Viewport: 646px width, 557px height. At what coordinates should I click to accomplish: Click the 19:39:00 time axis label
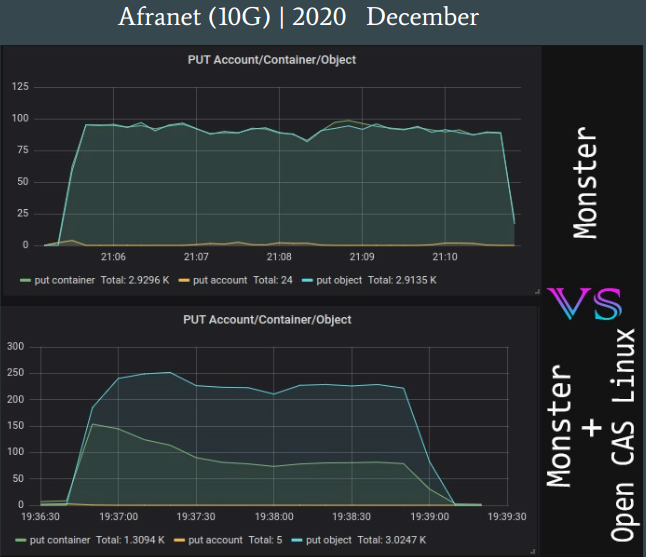(x=430, y=517)
